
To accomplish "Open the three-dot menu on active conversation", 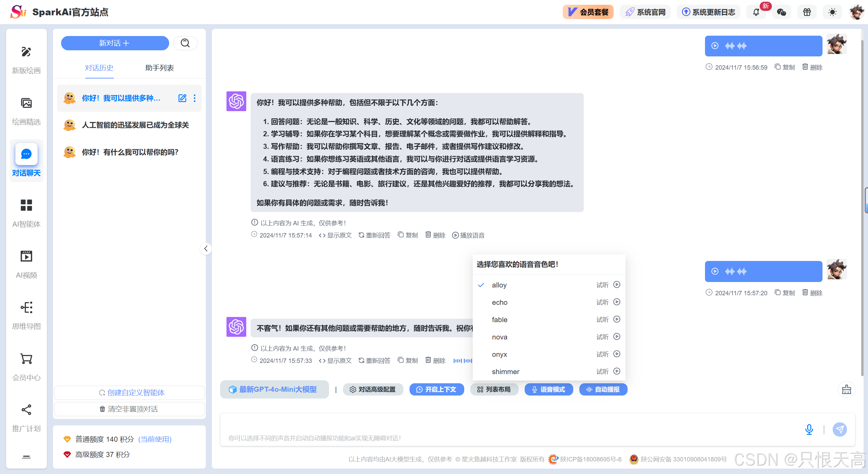I will pos(195,98).
